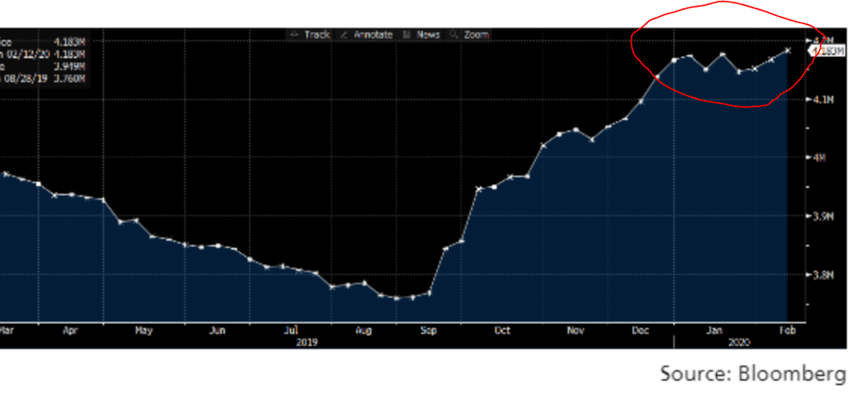Select the Zoom magnifier tool
868x395 pixels.
pos(469,35)
